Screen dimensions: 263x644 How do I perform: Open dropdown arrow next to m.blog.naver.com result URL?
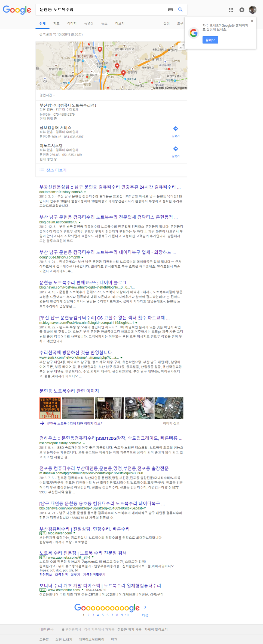click(x=136, y=323)
